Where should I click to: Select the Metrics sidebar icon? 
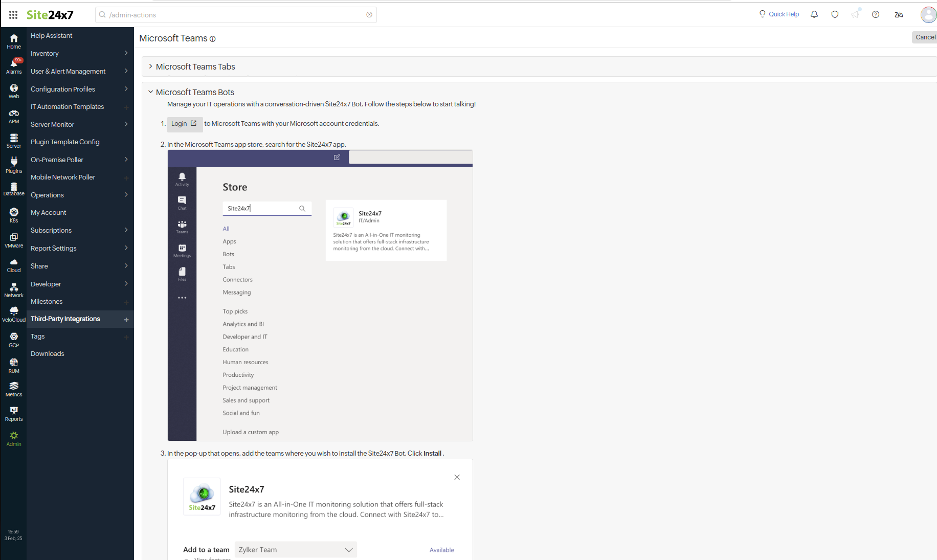coord(13,388)
